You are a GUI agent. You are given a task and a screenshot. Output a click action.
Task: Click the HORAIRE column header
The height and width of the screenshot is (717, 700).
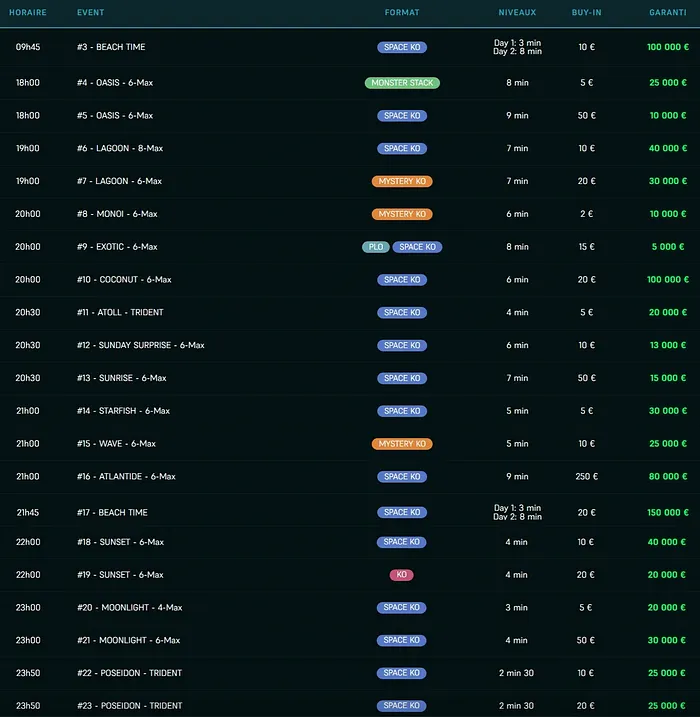(27, 12)
